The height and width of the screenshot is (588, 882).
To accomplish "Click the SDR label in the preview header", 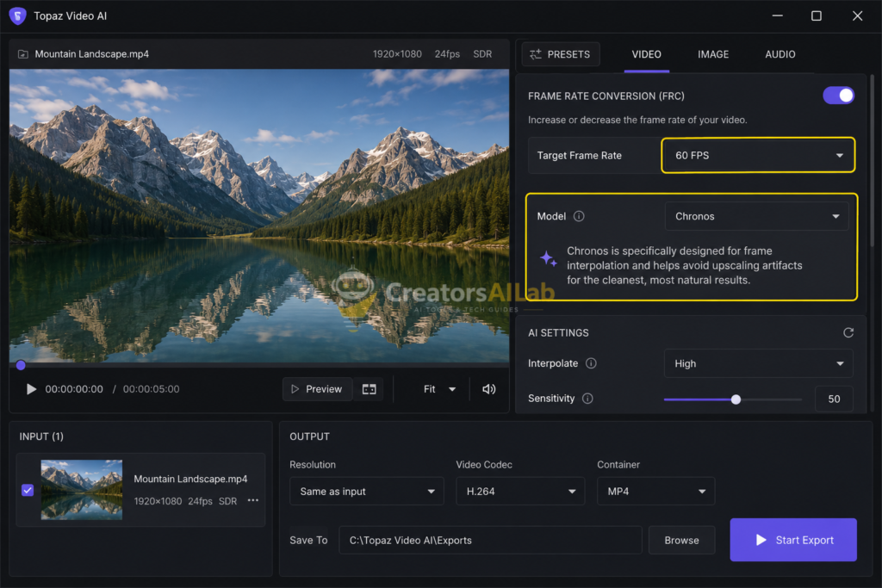I will coord(482,54).
